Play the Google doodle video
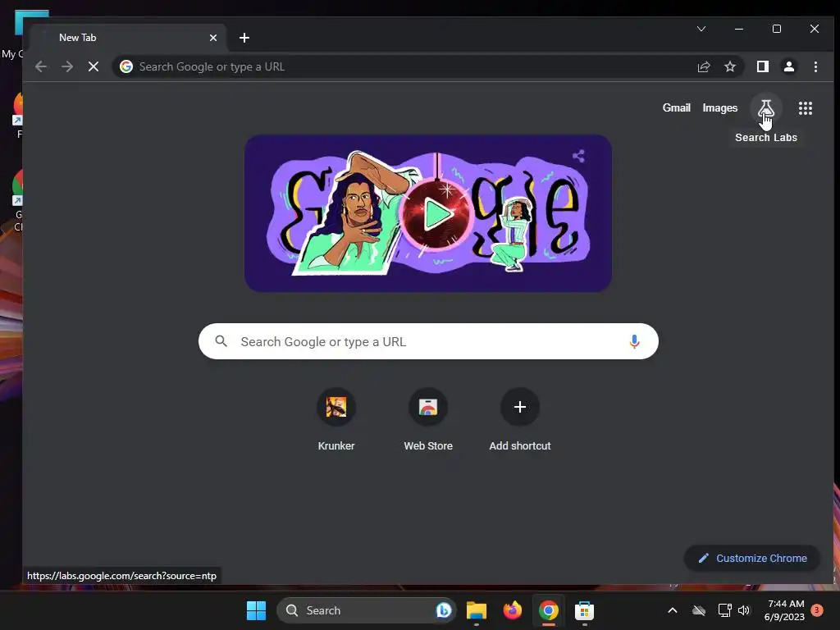 (438, 215)
